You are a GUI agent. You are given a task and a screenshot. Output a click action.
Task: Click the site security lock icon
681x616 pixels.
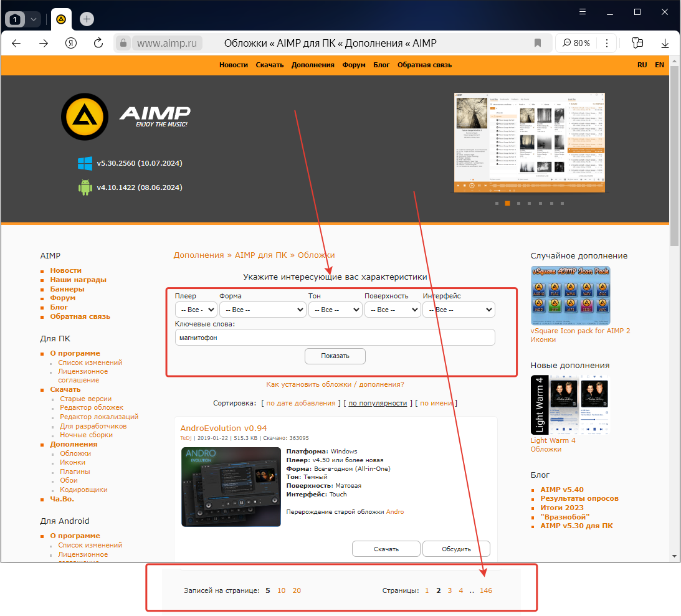point(123,43)
